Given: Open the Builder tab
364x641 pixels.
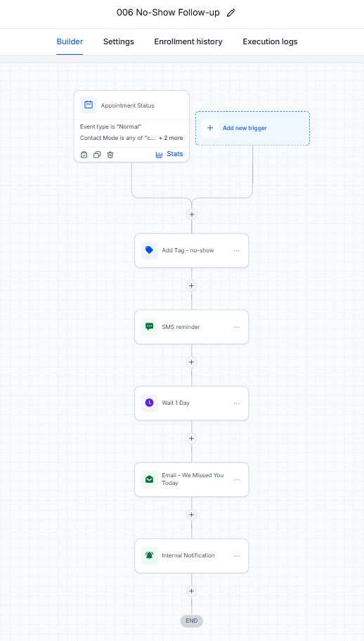Looking at the screenshot, I should [x=70, y=41].
